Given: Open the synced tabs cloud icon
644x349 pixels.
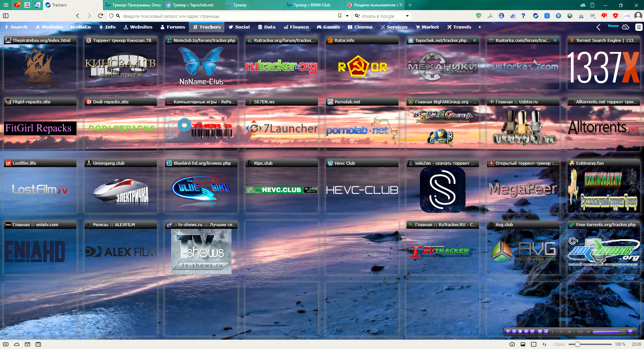Looking at the screenshot, I should pyautogui.click(x=583, y=5).
